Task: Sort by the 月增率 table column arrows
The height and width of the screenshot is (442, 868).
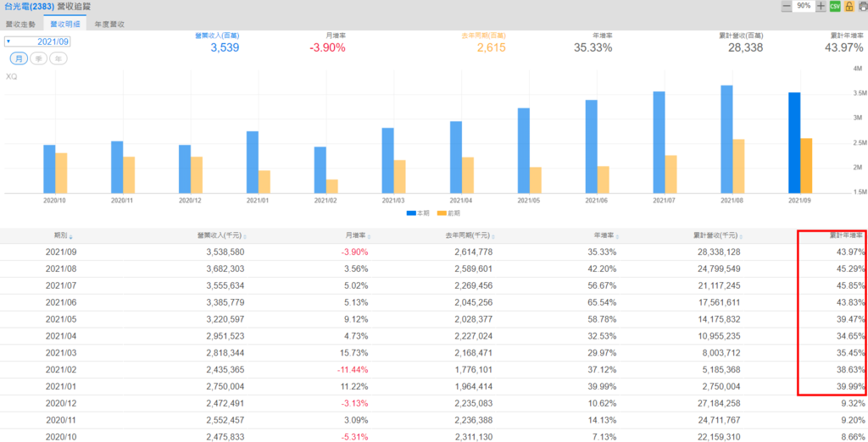Action: (369, 237)
